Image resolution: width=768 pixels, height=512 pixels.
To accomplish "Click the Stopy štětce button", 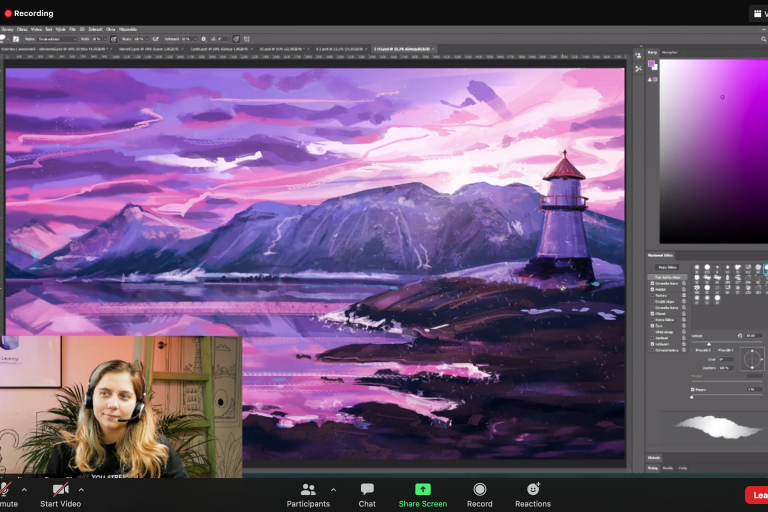I will pos(665,267).
